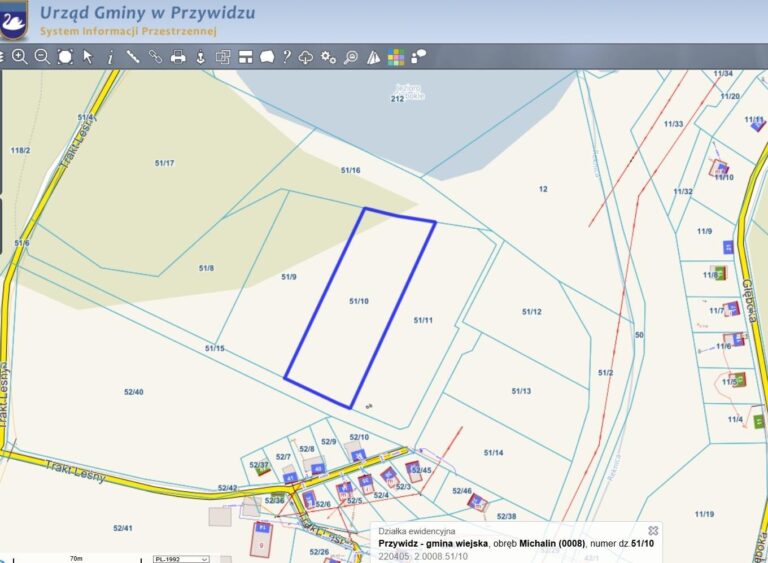The width and height of the screenshot is (768, 563).
Task: Open the colorful grid palette icon
Action: (x=396, y=57)
